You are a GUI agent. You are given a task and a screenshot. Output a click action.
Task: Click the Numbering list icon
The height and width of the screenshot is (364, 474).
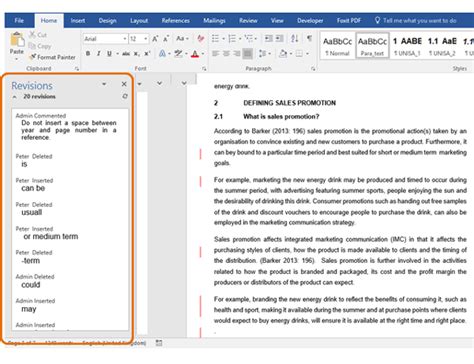[x=232, y=39]
